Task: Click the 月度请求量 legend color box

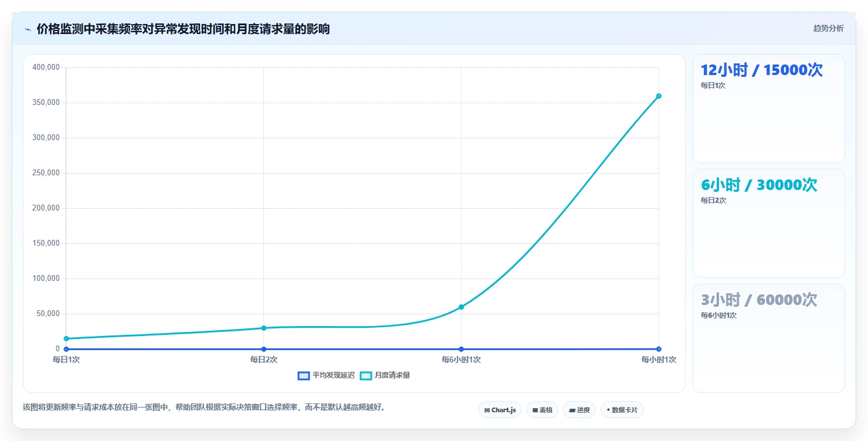Action: 365,375
